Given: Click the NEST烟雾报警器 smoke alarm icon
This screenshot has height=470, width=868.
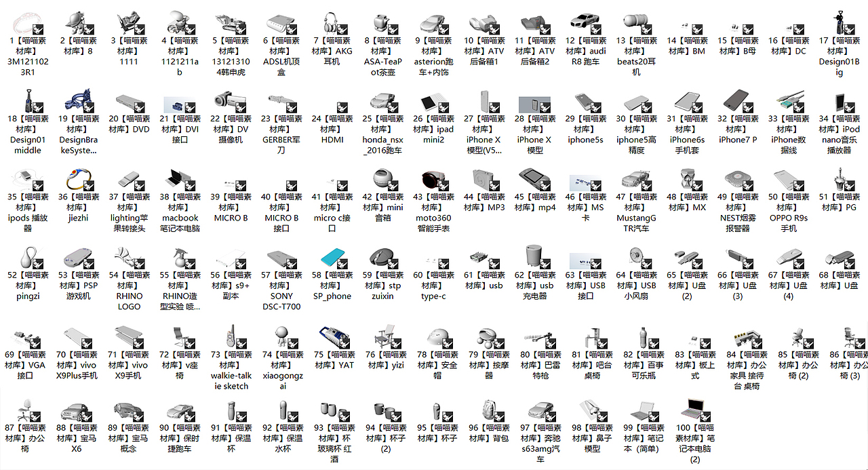Looking at the screenshot, I should [x=738, y=180].
